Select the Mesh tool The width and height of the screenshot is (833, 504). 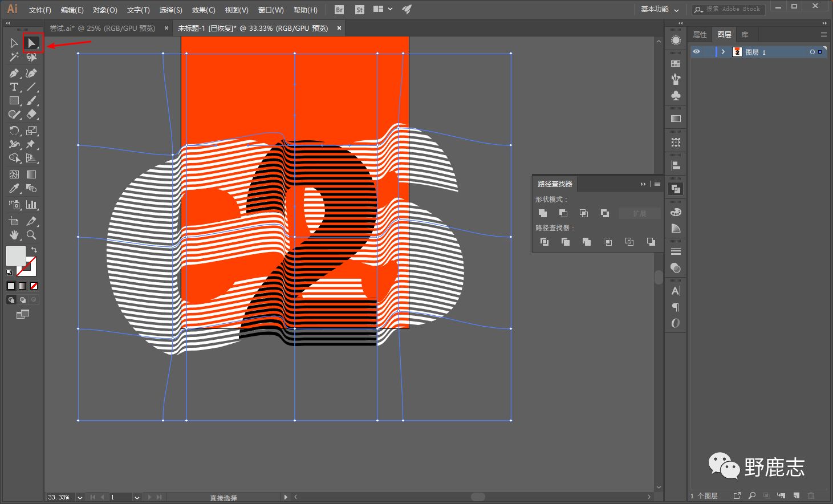[14, 174]
